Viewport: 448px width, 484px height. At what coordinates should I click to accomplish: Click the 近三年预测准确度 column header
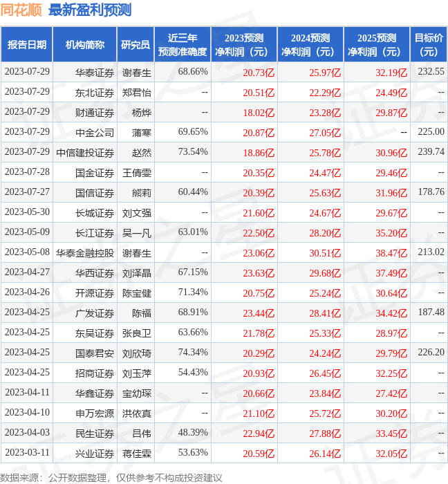click(183, 45)
